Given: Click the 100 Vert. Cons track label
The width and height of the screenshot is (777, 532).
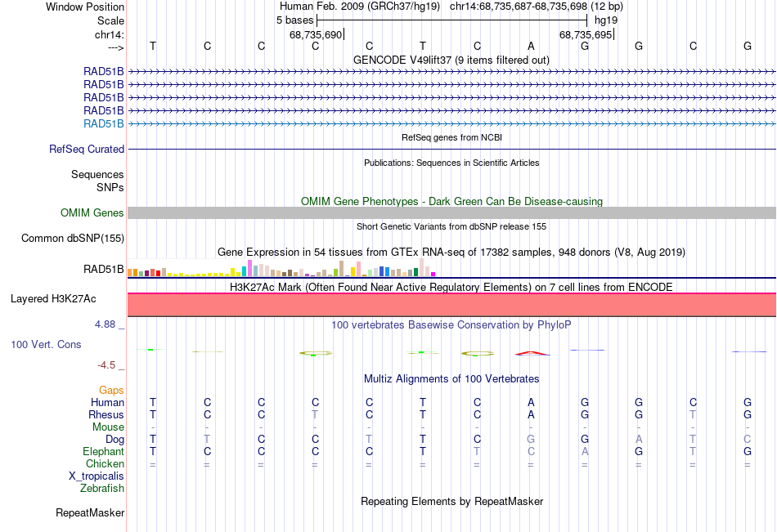Looking at the screenshot, I should tap(46, 344).
